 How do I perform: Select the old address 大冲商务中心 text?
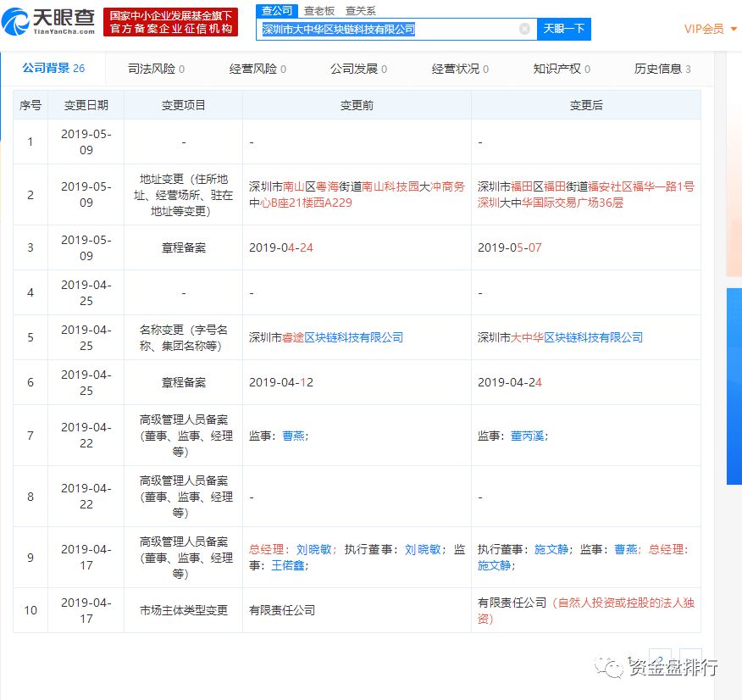[357, 195]
